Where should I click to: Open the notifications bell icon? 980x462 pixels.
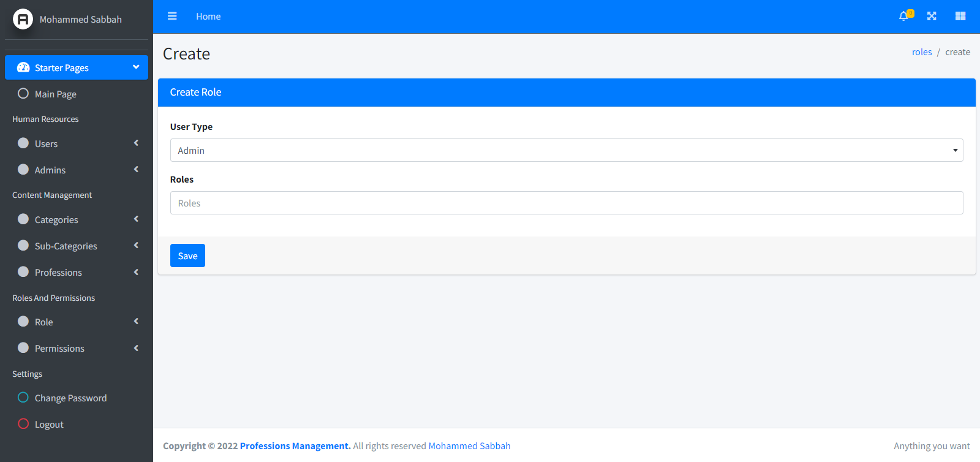coord(903,17)
